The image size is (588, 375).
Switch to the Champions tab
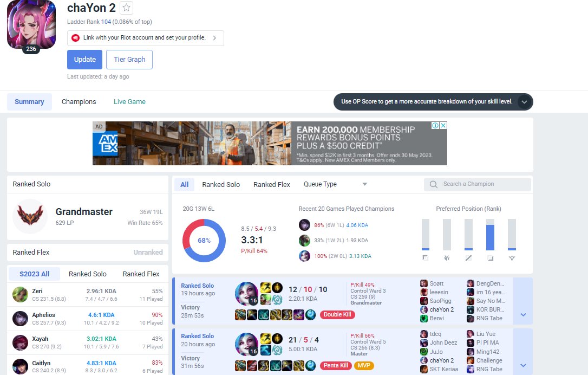[79, 101]
